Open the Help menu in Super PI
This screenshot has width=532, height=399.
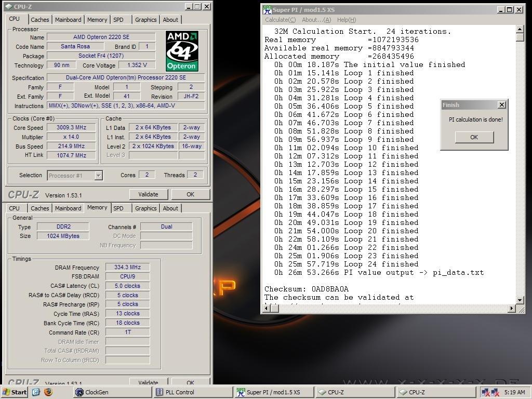tap(347, 20)
